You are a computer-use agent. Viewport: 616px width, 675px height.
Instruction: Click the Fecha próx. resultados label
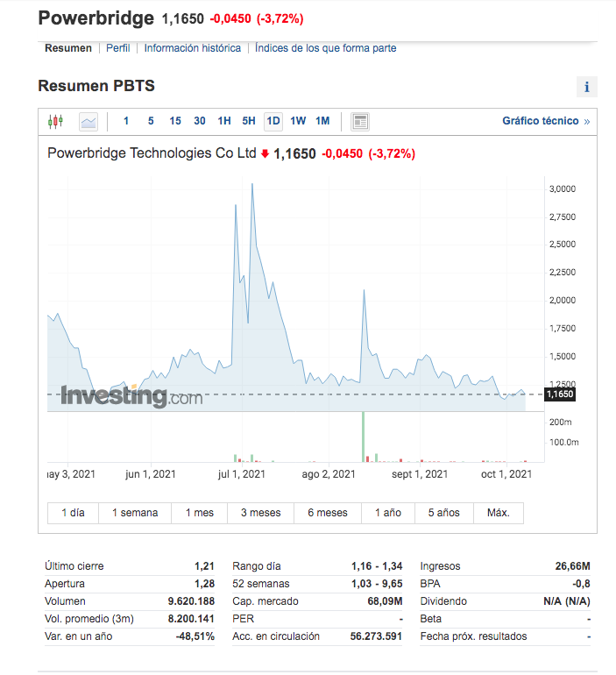click(x=474, y=636)
